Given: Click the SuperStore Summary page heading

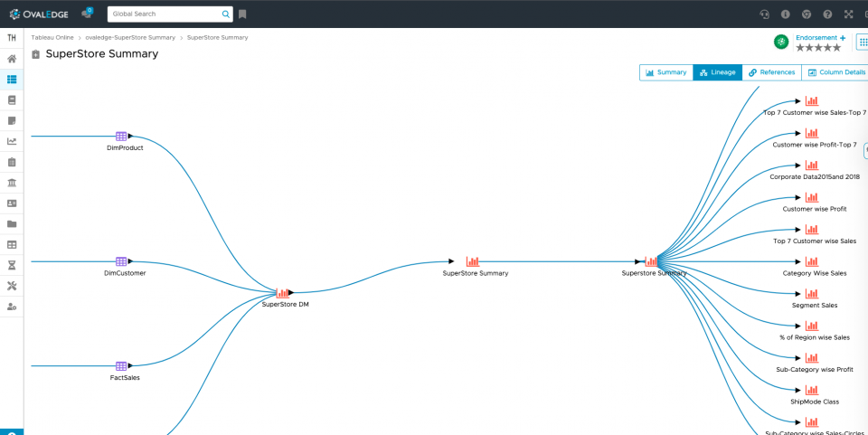Looking at the screenshot, I should tap(102, 53).
